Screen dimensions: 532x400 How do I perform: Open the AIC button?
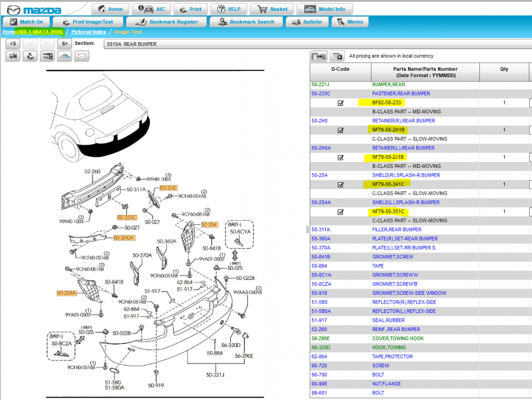(151, 9)
